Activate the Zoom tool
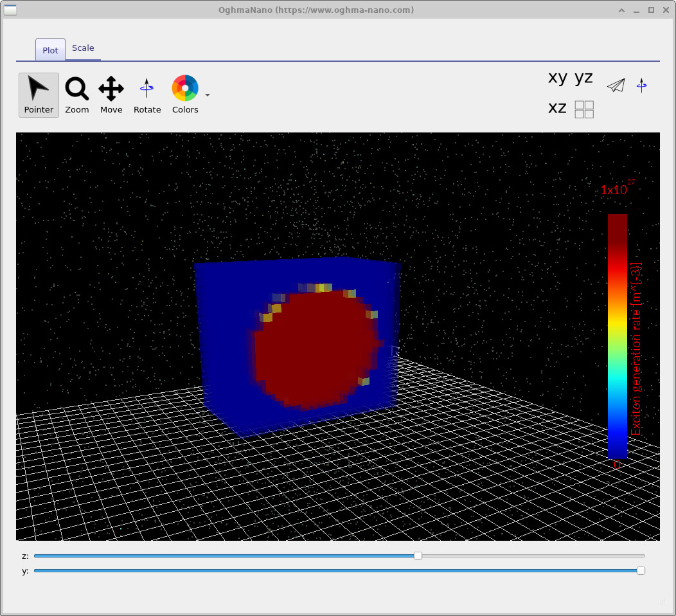676x616 pixels. coord(76,95)
